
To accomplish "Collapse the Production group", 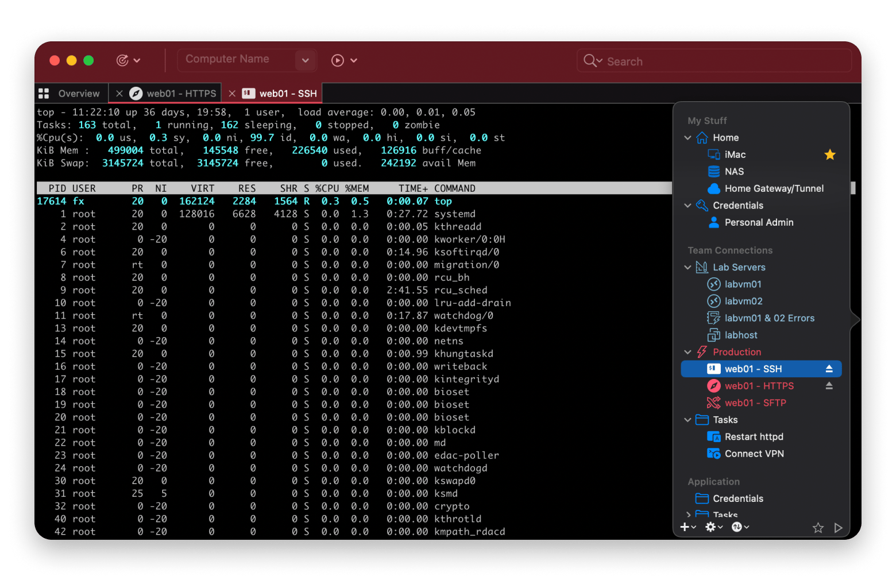I will point(688,352).
